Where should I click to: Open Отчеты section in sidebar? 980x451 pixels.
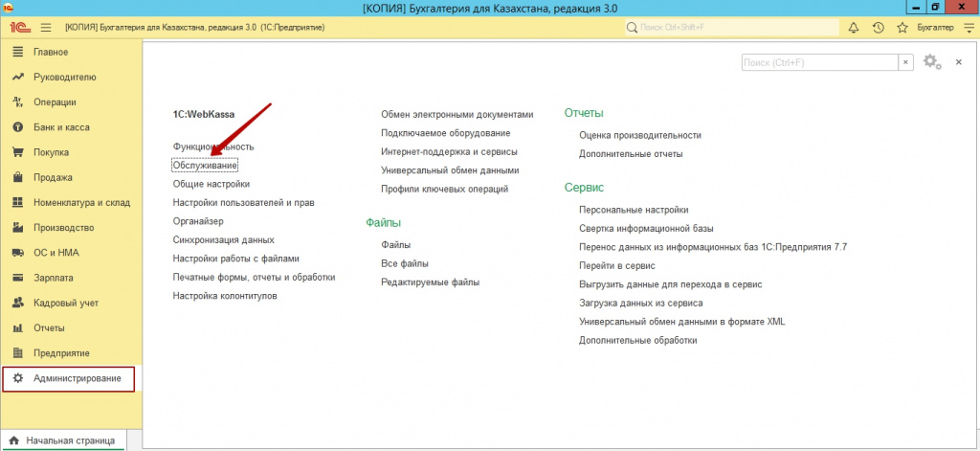pyautogui.click(x=71, y=327)
